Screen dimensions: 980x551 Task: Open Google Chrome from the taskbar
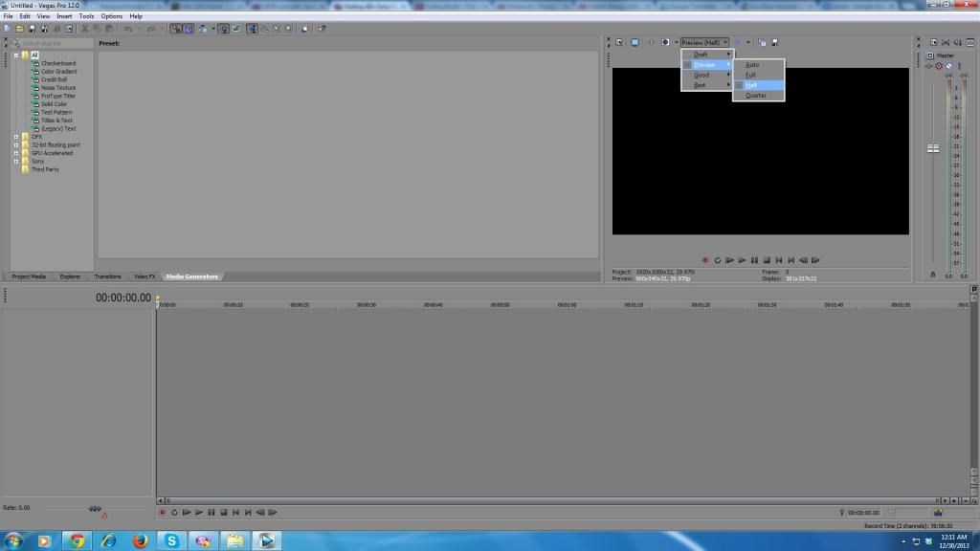77,540
